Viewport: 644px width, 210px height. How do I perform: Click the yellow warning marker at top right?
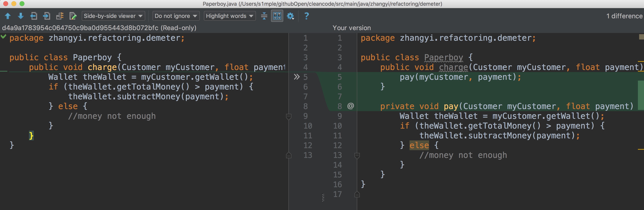[641, 37]
